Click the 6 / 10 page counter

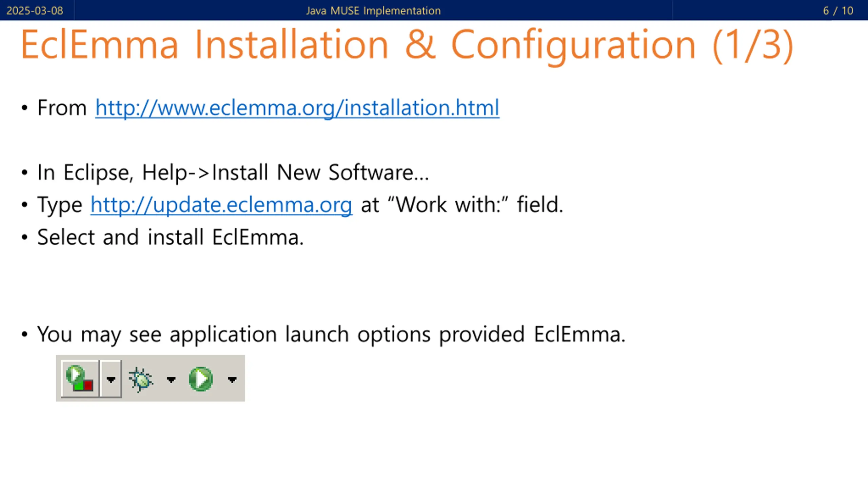pyautogui.click(x=838, y=11)
